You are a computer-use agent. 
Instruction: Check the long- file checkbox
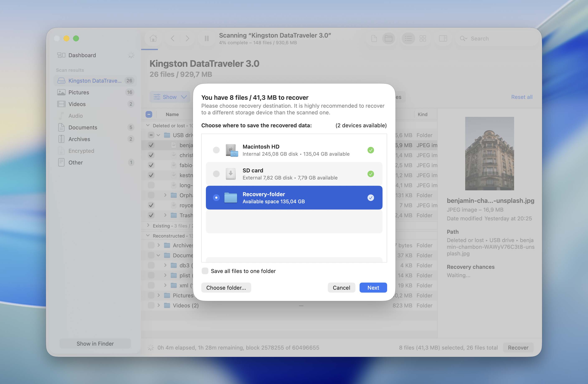151,185
